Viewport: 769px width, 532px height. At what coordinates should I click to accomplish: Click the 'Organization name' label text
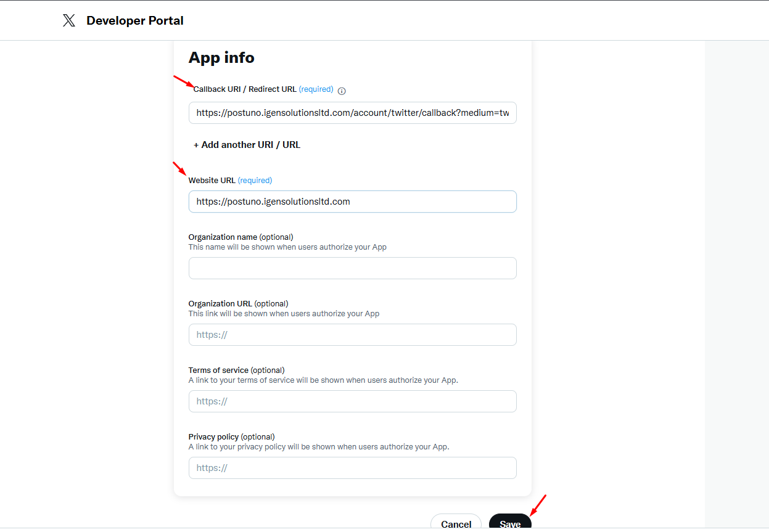coord(223,237)
